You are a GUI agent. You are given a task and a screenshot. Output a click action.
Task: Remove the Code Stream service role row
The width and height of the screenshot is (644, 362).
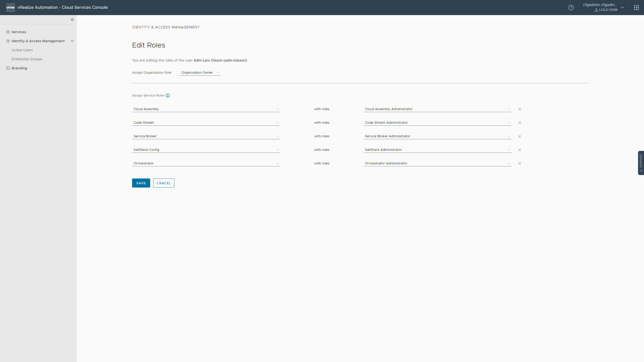pos(520,123)
